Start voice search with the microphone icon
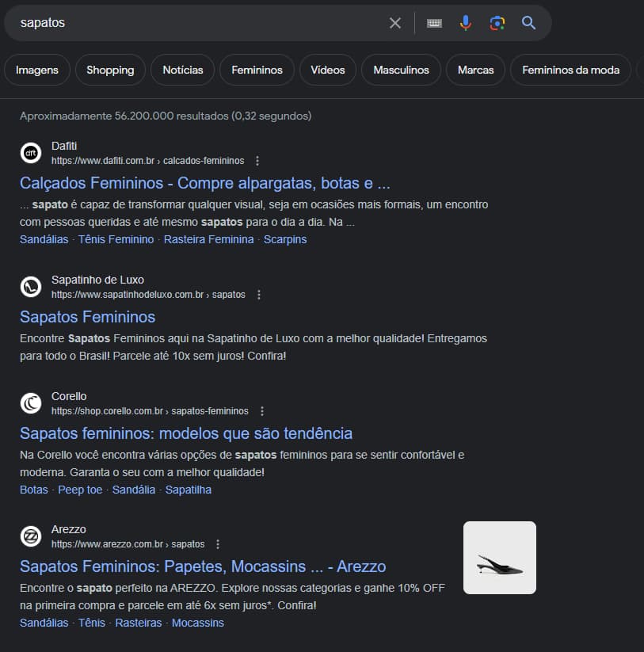 [x=466, y=23]
